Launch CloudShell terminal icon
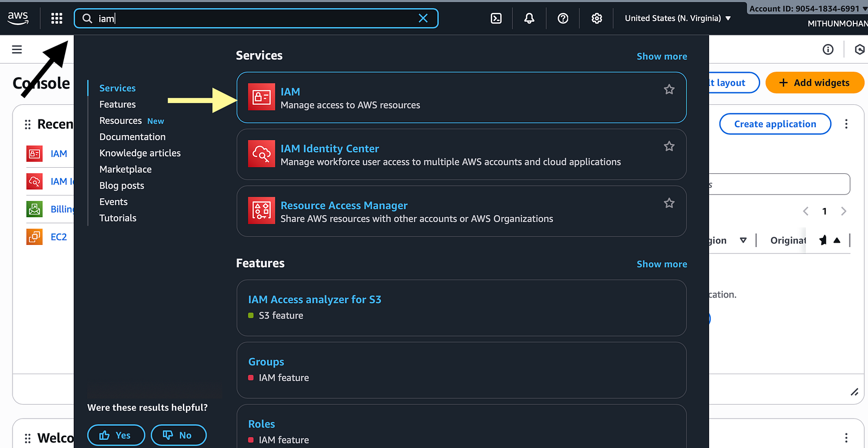Image resolution: width=868 pixels, height=448 pixels. pyautogui.click(x=496, y=18)
